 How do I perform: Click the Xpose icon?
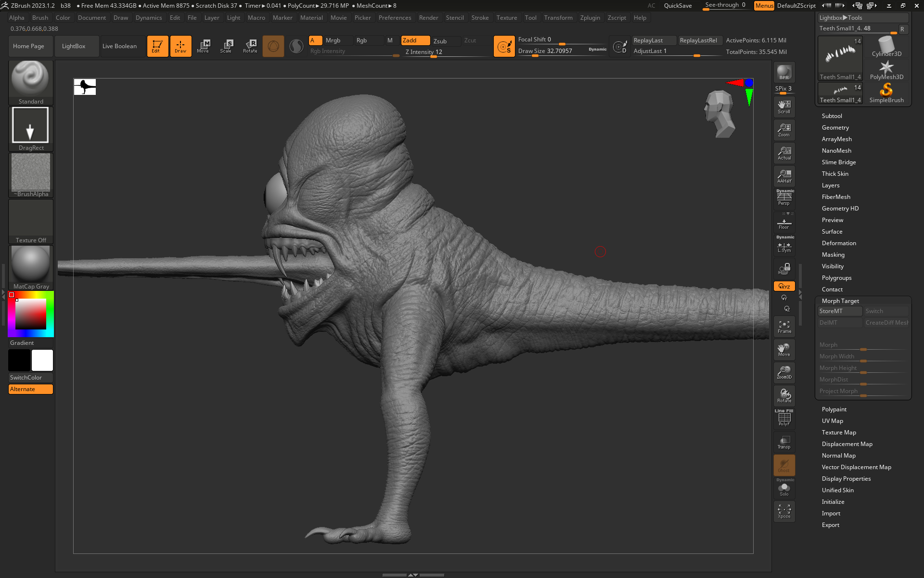coord(784,512)
